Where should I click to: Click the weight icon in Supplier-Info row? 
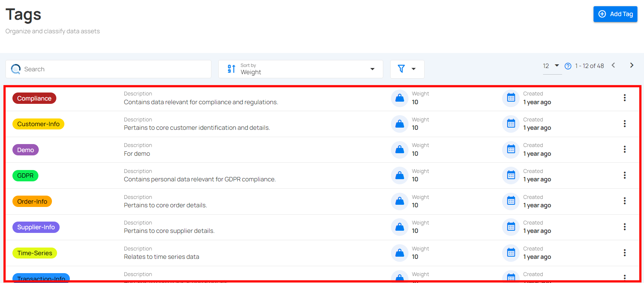[400, 227]
